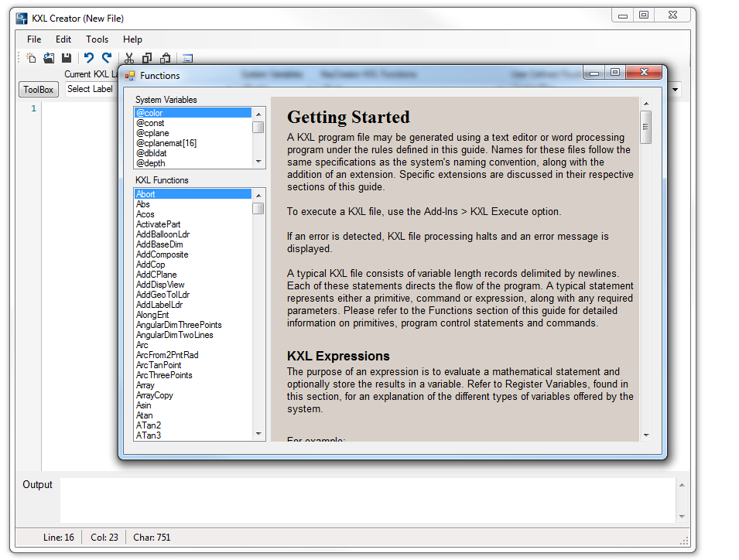Click the New File toolbar icon
Image resolution: width=739 pixels, height=560 pixels.
31,58
